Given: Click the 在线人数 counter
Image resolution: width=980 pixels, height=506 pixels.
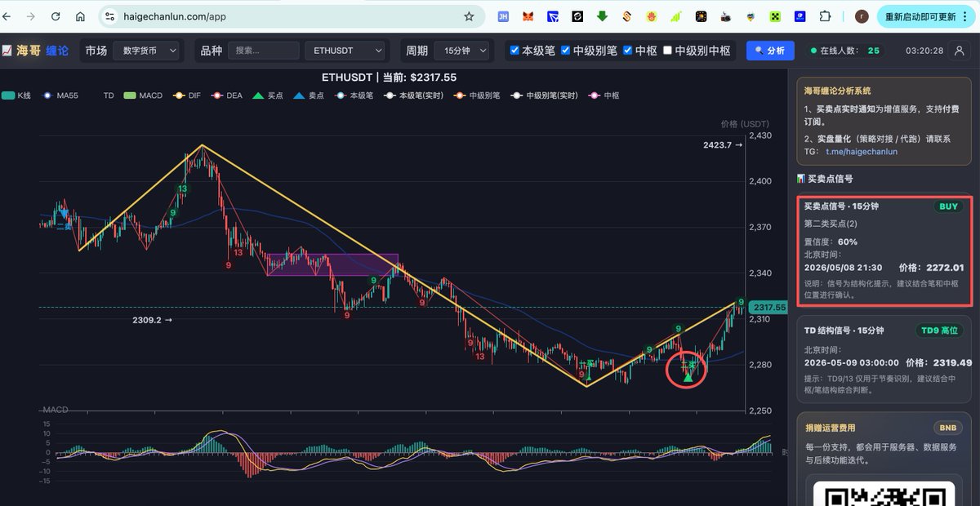Looking at the screenshot, I should click(x=846, y=51).
